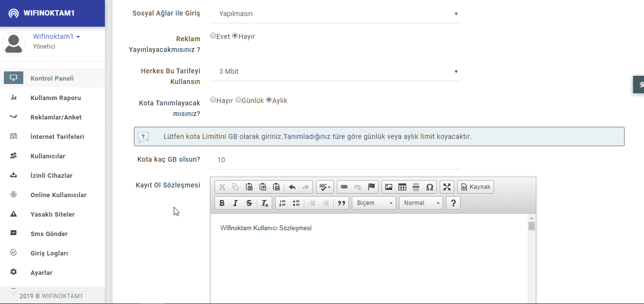Click the user avatar picture
644x304 pixels.
(x=14, y=44)
